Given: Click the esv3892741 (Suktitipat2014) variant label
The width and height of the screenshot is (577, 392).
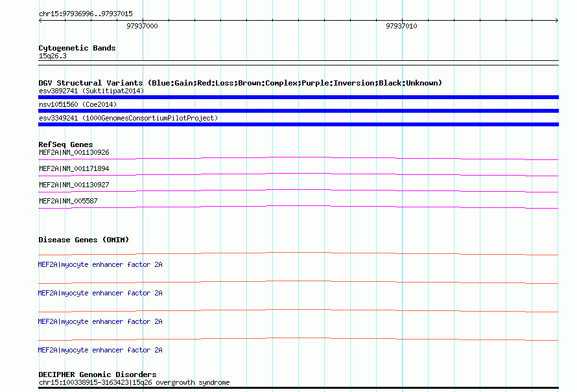Looking at the screenshot, I should coord(91,91).
